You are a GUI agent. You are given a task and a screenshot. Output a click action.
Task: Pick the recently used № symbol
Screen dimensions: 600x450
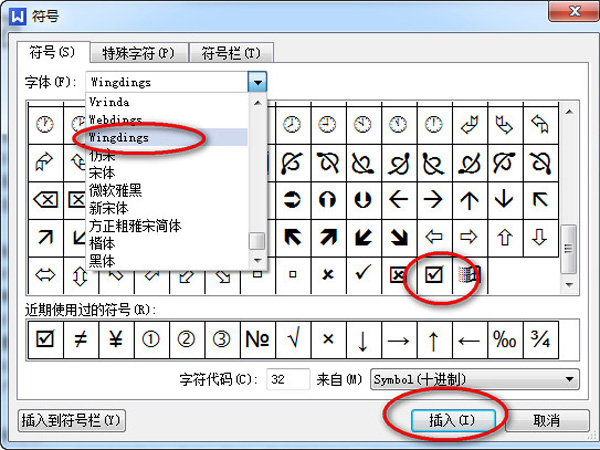[x=257, y=339]
